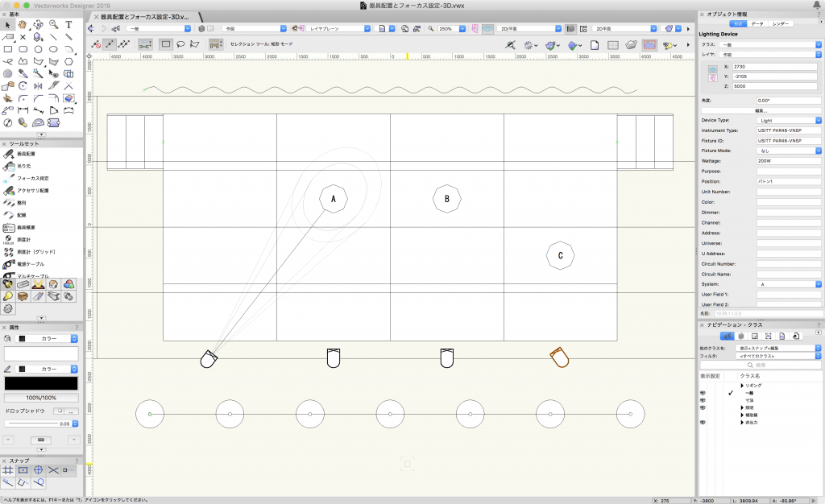Open the Fixture Mode dropdown
The height and width of the screenshot is (504, 825).
click(x=789, y=151)
